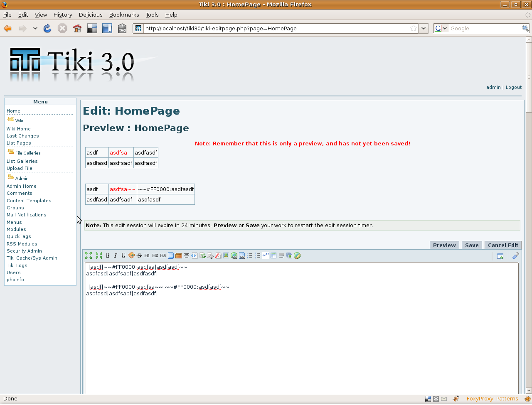Click the wrench icon at editor toolbar right

coord(516,256)
